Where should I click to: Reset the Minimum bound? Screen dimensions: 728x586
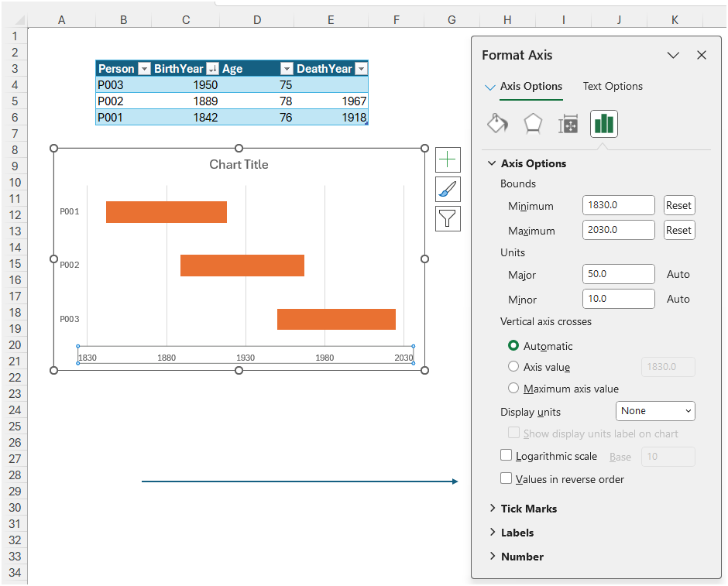point(678,205)
